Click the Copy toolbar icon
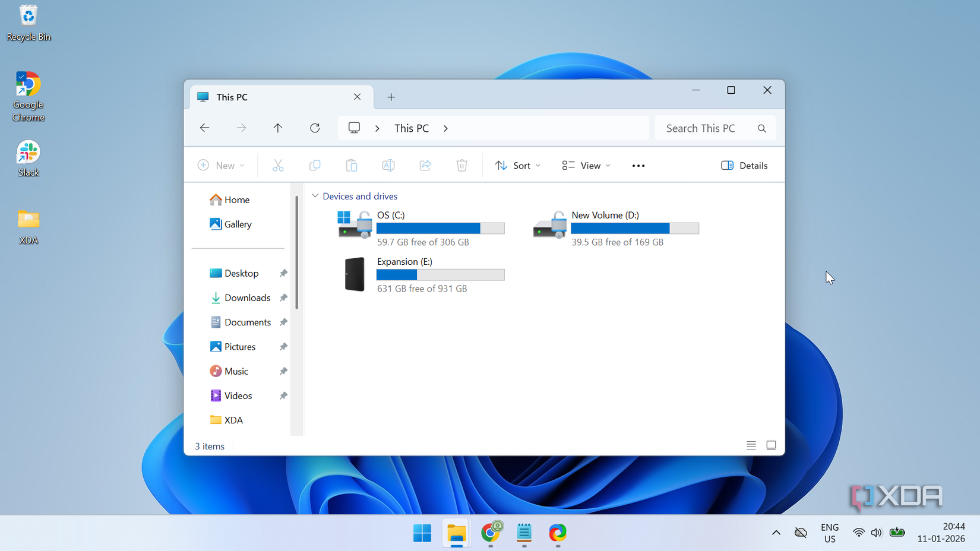 (x=315, y=166)
